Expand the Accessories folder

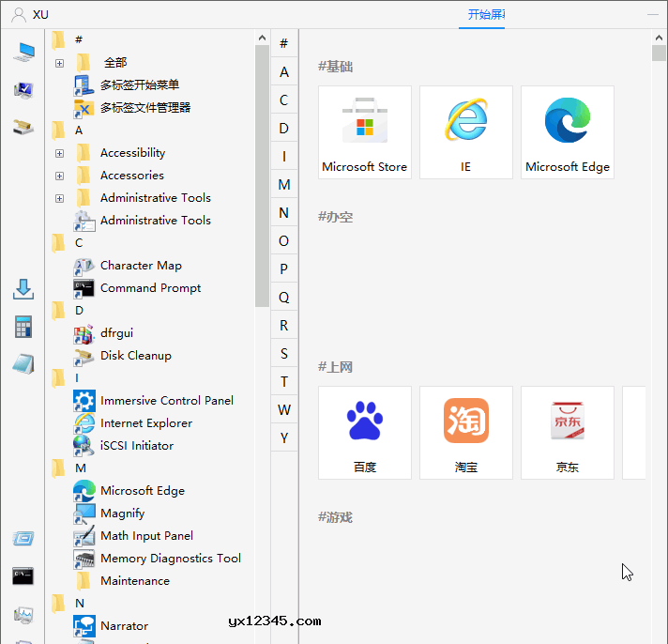(x=60, y=176)
